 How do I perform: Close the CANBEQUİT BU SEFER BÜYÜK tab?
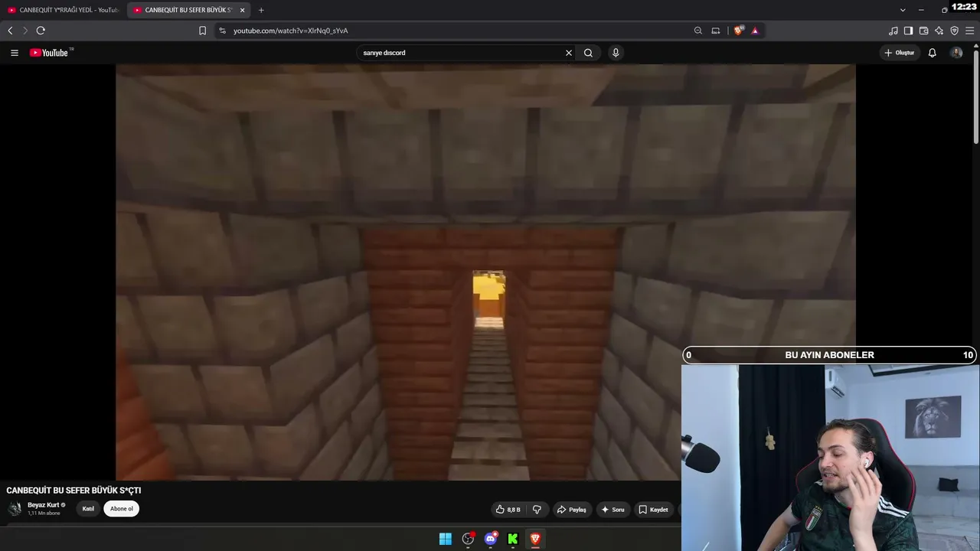tap(243, 10)
